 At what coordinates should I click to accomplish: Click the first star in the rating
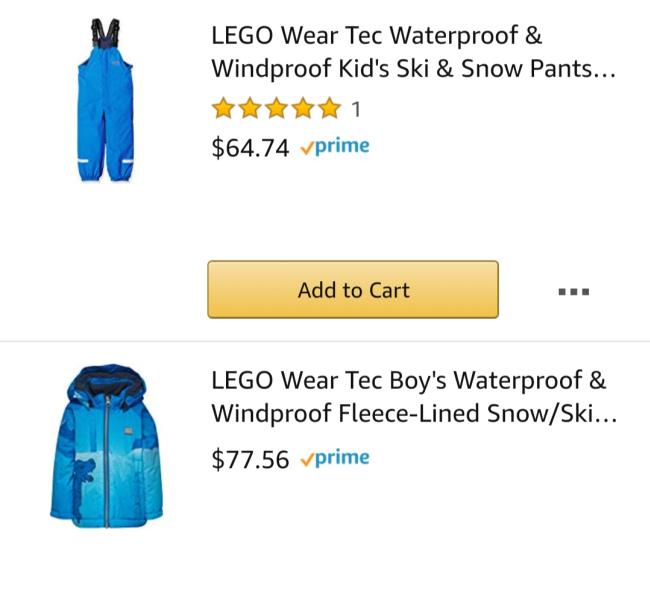[223, 108]
